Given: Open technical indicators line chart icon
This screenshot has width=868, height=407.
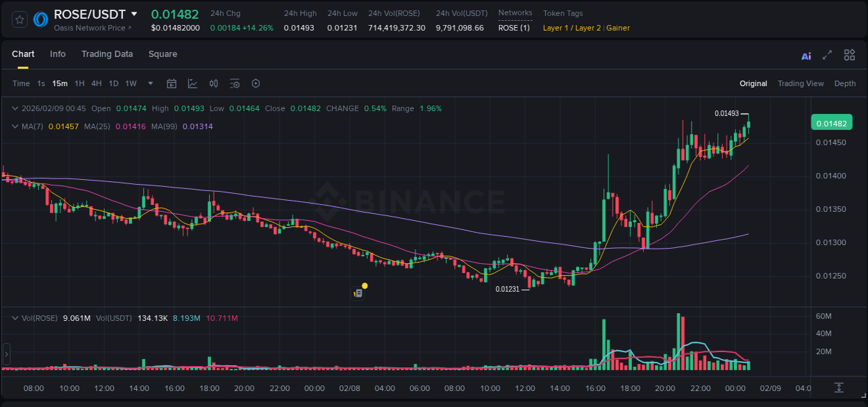Looking at the screenshot, I should pyautogui.click(x=192, y=83).
